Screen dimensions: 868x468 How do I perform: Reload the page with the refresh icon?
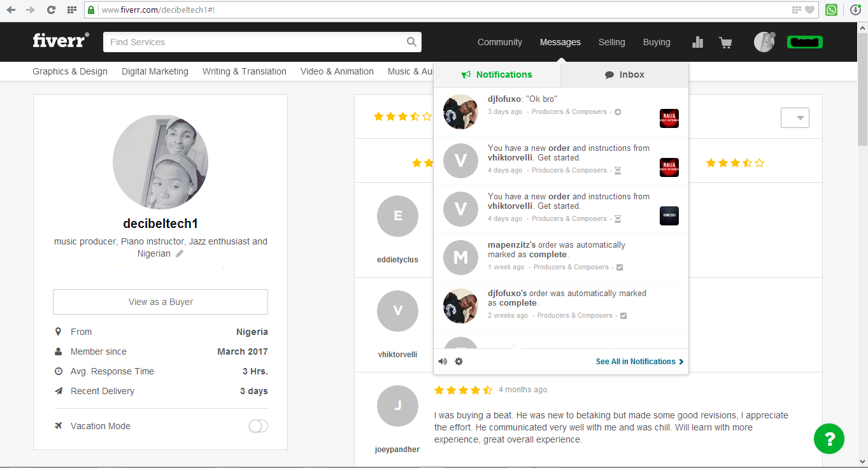52,10
